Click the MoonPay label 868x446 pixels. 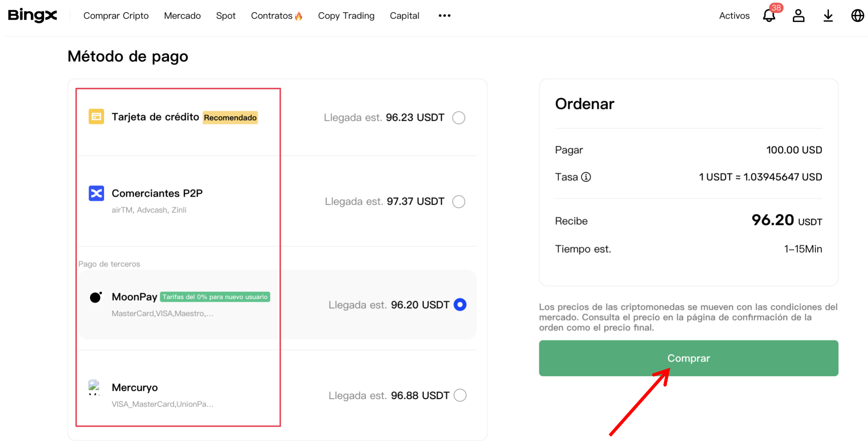coord(134,297)
